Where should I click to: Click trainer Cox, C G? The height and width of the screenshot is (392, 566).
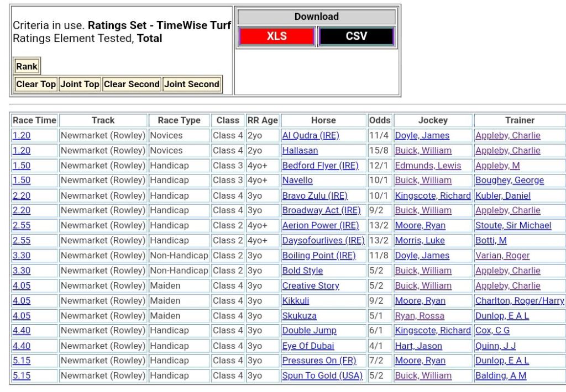(492, 331)
